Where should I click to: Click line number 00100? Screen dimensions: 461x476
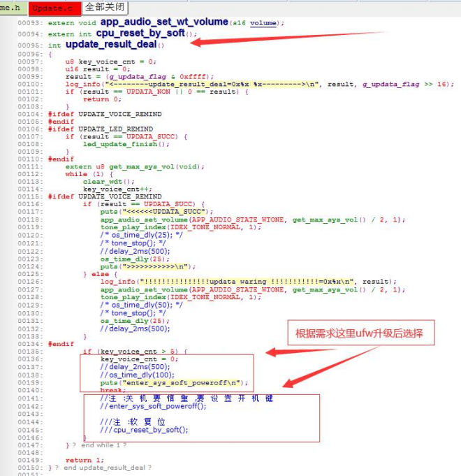pos(30,85)
